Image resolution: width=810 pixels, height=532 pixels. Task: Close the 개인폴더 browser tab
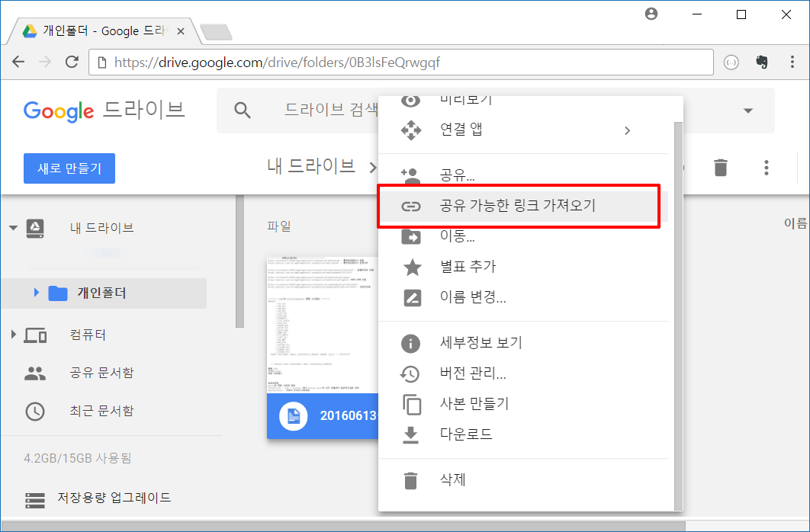tap(181, 31)
